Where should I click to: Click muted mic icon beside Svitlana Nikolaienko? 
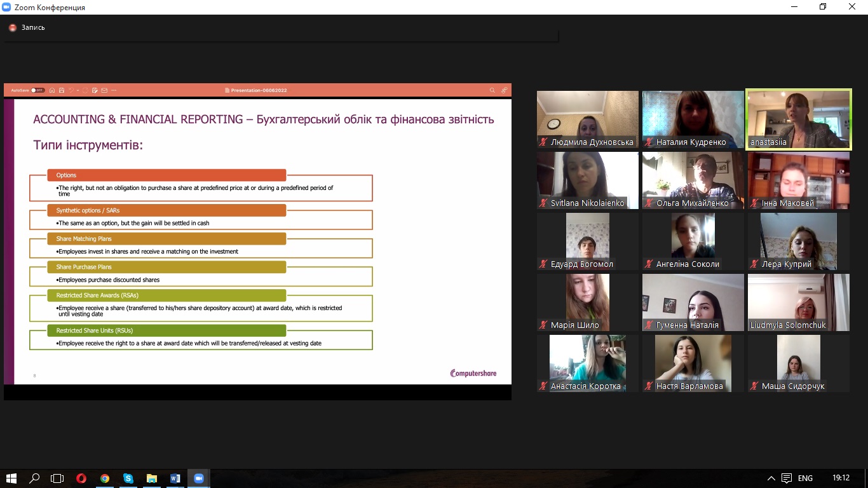(x=543, y=203)
